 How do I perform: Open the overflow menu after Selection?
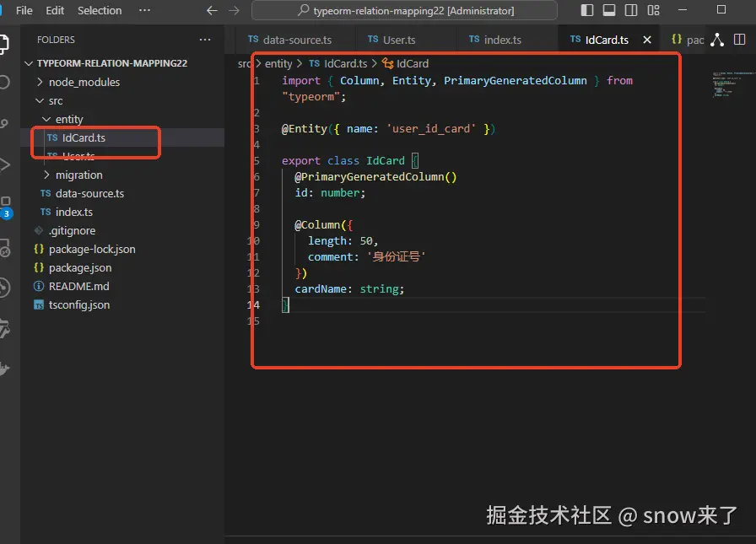click(144, 10)
